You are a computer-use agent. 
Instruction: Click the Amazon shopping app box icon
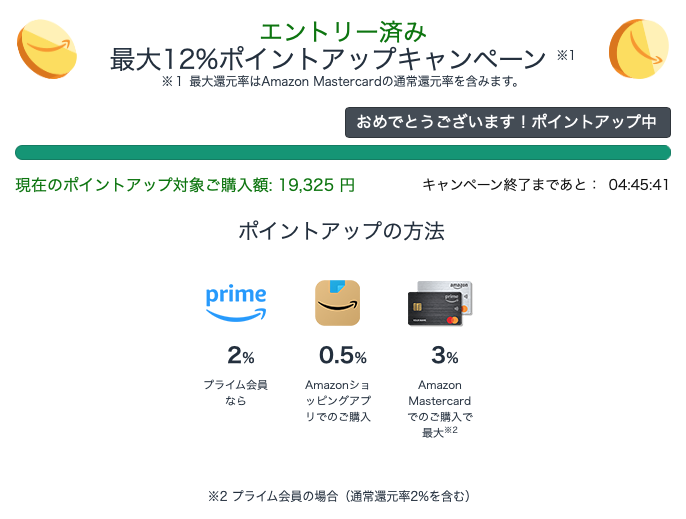[x=337, y=303]
